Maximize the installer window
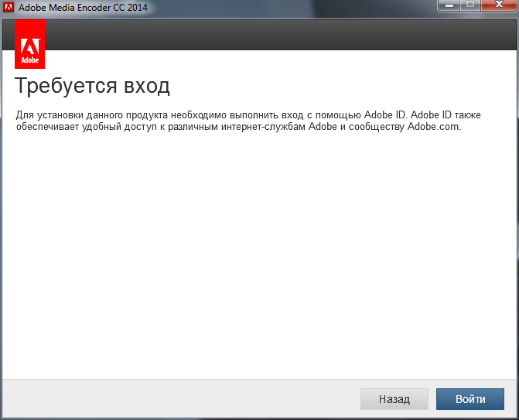The image size is (519, 420). click(470, 5)
